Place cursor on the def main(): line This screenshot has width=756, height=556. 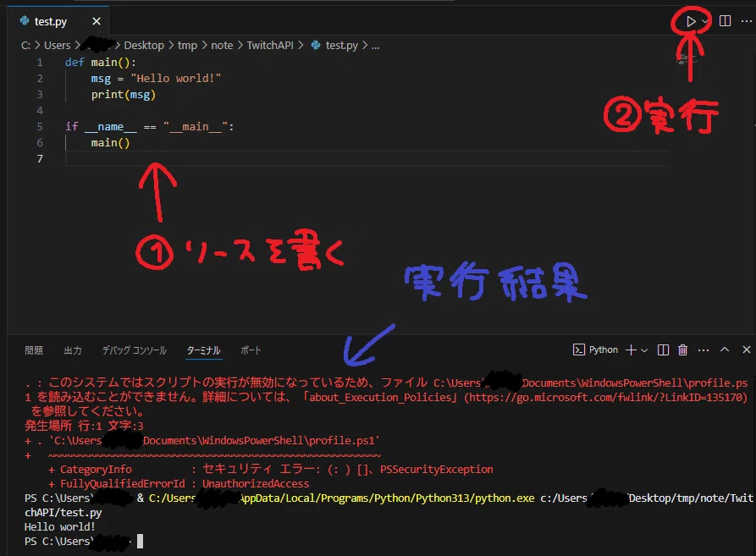pyautogui.click(x=101, y=62)
